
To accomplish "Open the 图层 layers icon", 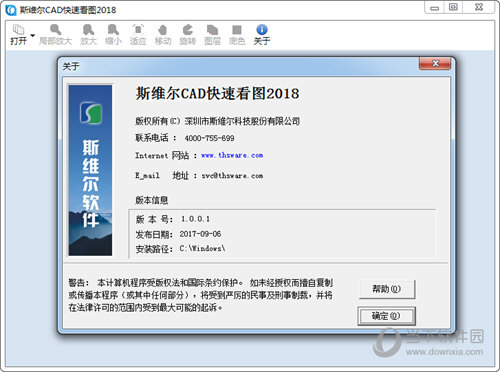I will 212,35.
